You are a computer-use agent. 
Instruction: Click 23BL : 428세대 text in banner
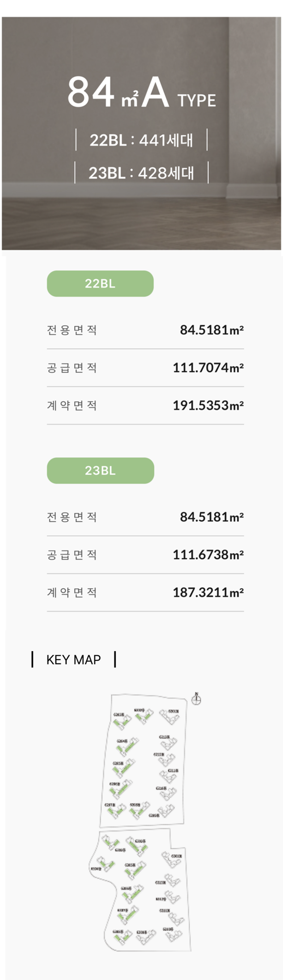click(141, 173)
